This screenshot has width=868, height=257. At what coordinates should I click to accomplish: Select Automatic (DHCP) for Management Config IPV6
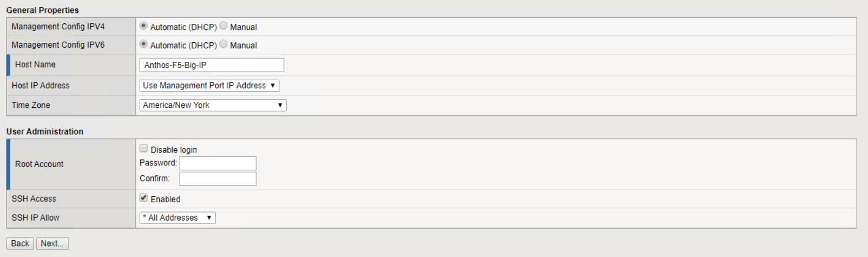tap(143, 44)
